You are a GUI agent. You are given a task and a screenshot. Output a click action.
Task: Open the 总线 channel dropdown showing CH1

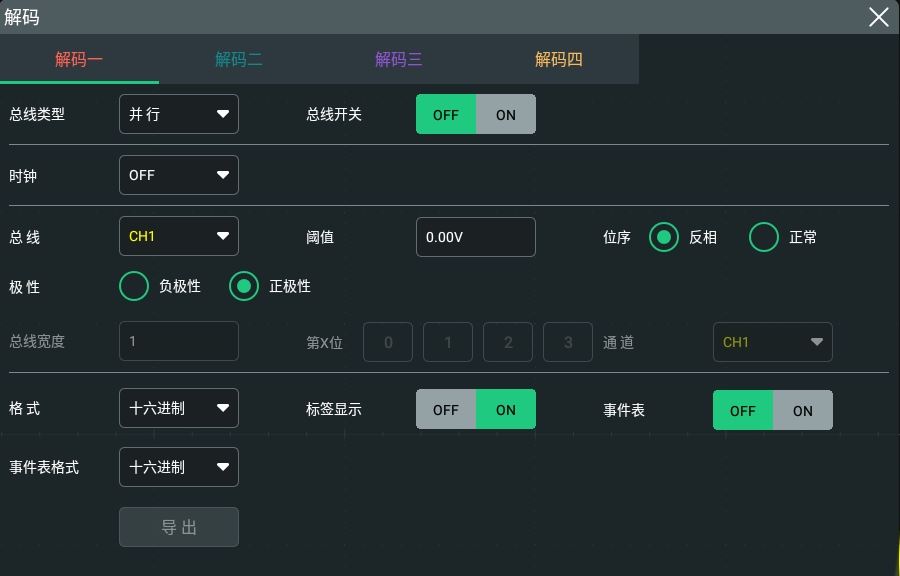[179, 236]
